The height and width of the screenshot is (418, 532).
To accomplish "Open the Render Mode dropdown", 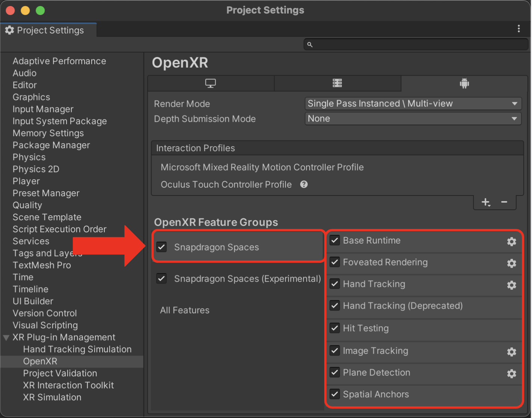I will click(x=413, y=103).
